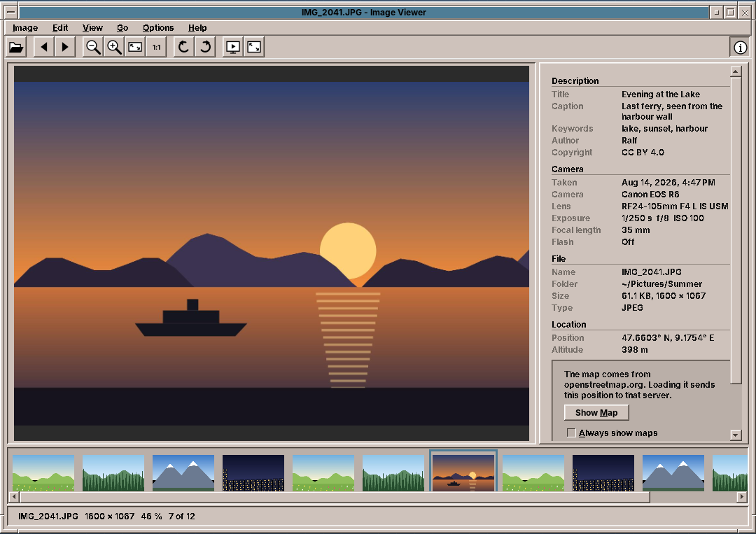The height and width of the screenshot is (534, 756).
Task: Set zoom to 1:1 actual size
Action: [157, 47]
